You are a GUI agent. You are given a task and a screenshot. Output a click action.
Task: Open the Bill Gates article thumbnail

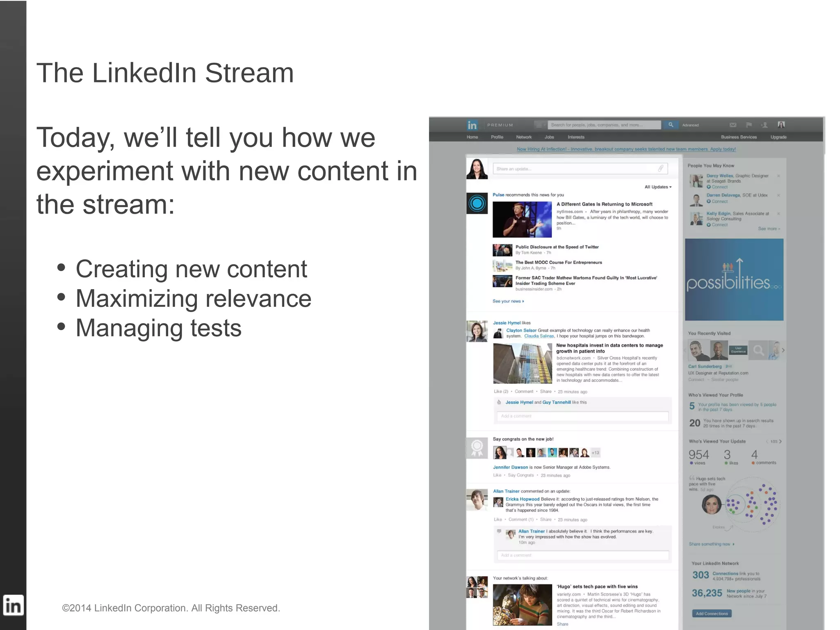point(522,219)
